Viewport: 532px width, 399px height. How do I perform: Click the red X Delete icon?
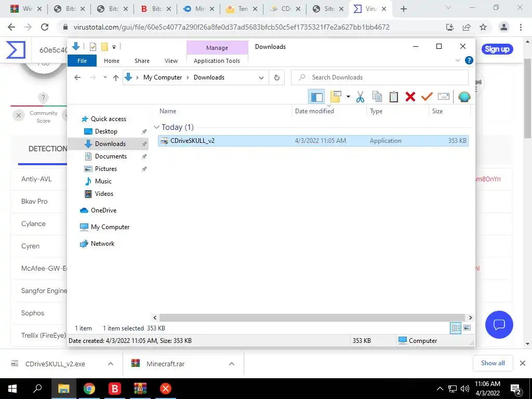(410, 97)
